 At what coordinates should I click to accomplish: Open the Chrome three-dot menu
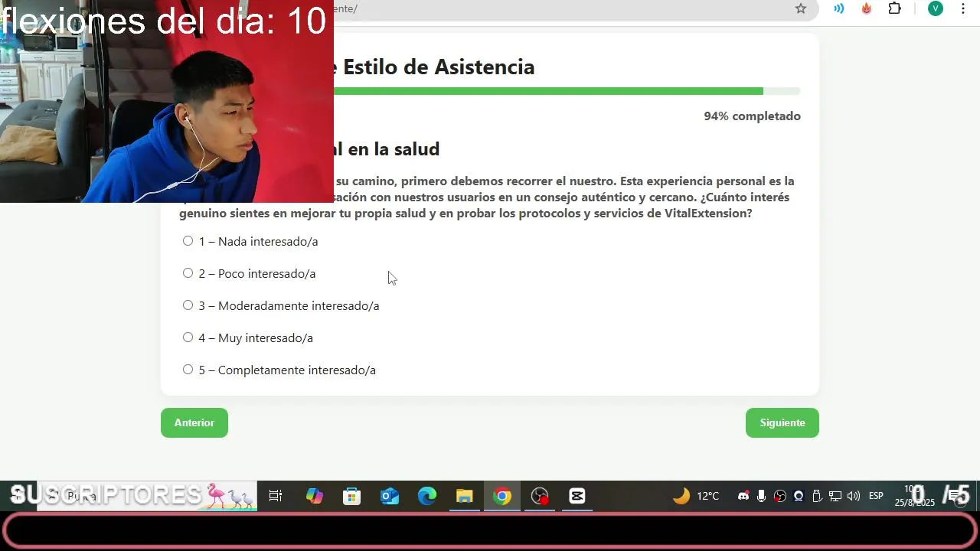[963, 8]
